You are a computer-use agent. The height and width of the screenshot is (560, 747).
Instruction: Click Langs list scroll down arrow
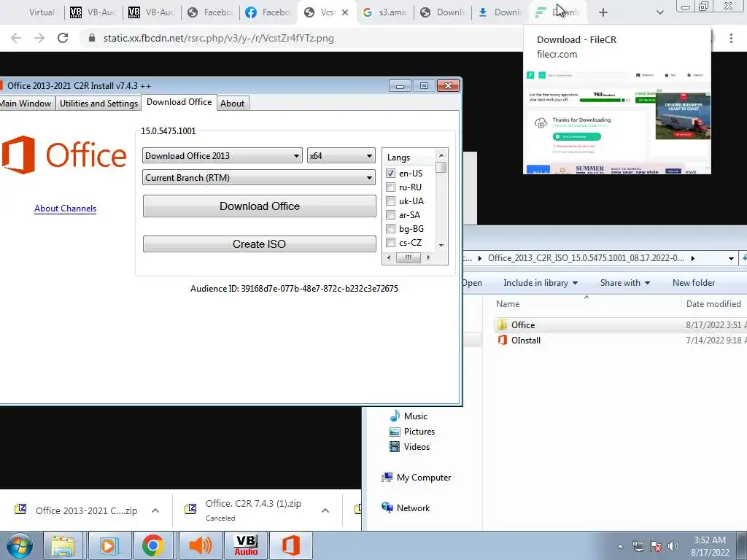[x=441, y=245]
